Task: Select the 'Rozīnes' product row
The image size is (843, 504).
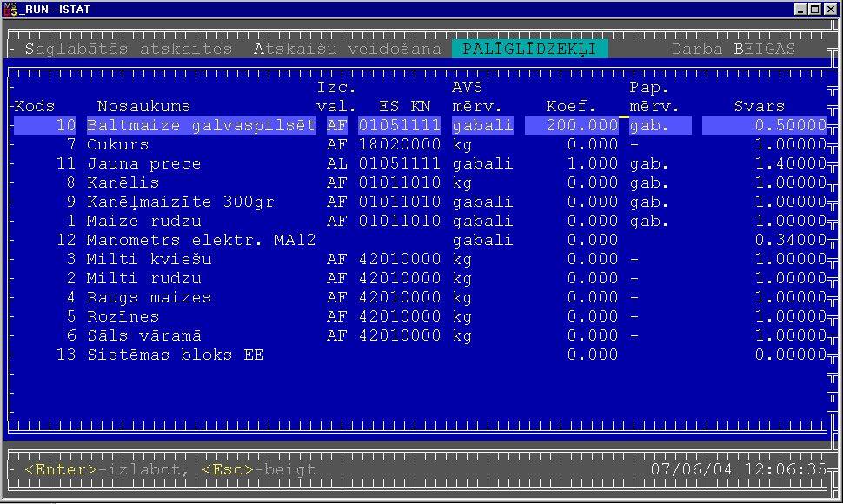Action: click(x=421, y=316)
